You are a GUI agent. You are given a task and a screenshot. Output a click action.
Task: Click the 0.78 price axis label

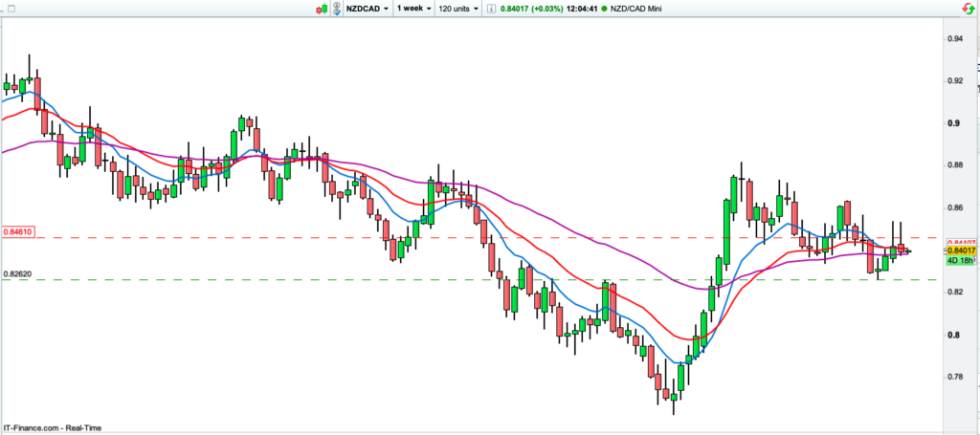(954, 377)
